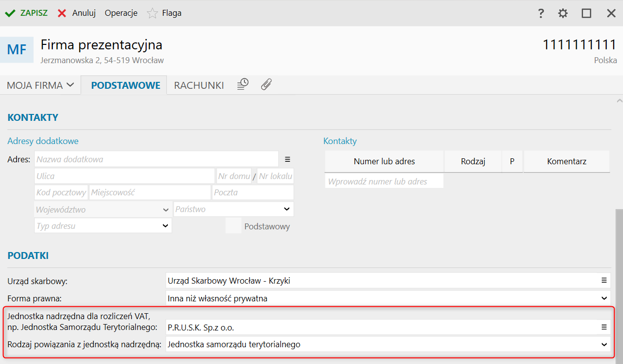Click the Flaga star icon
The height and width of the screenshot is (364, 623).
coord(152,13)
